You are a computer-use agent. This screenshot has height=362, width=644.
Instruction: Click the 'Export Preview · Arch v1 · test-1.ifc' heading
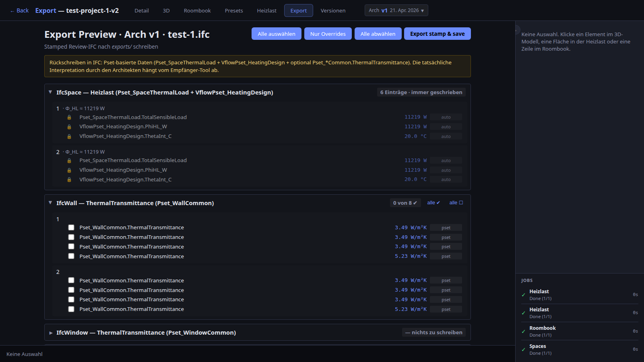point(127,34)
